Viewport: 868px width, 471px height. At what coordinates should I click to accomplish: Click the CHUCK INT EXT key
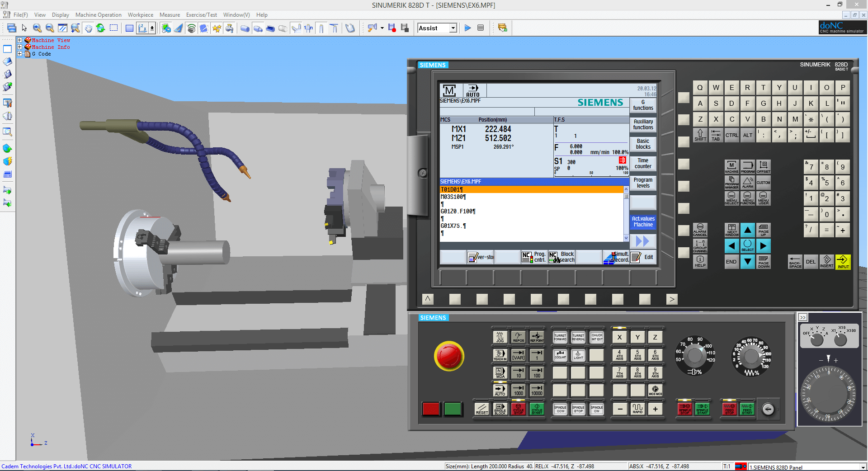tap(597, 337)
